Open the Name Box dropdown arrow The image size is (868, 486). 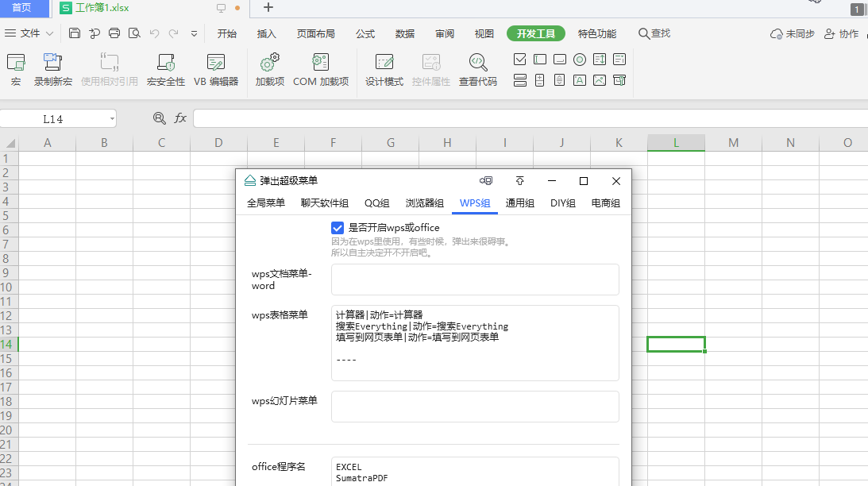(x=112, y=118)
